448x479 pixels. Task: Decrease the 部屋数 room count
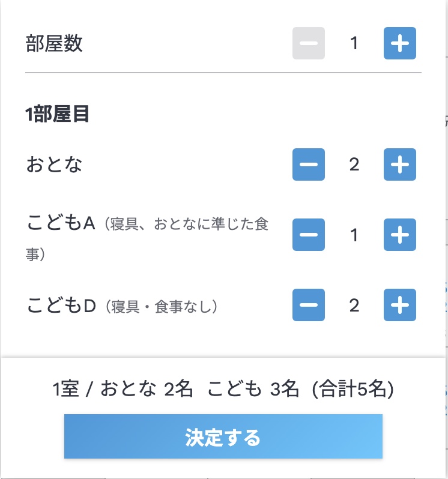pos(309,43)
